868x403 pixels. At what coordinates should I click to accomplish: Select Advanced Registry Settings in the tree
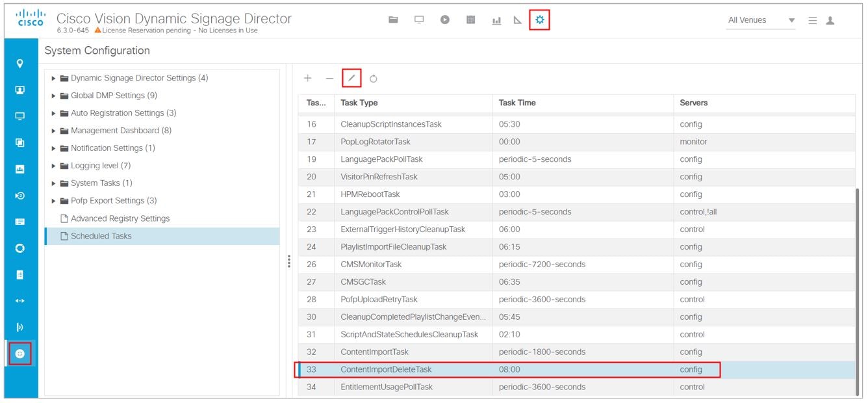point(120,218)
